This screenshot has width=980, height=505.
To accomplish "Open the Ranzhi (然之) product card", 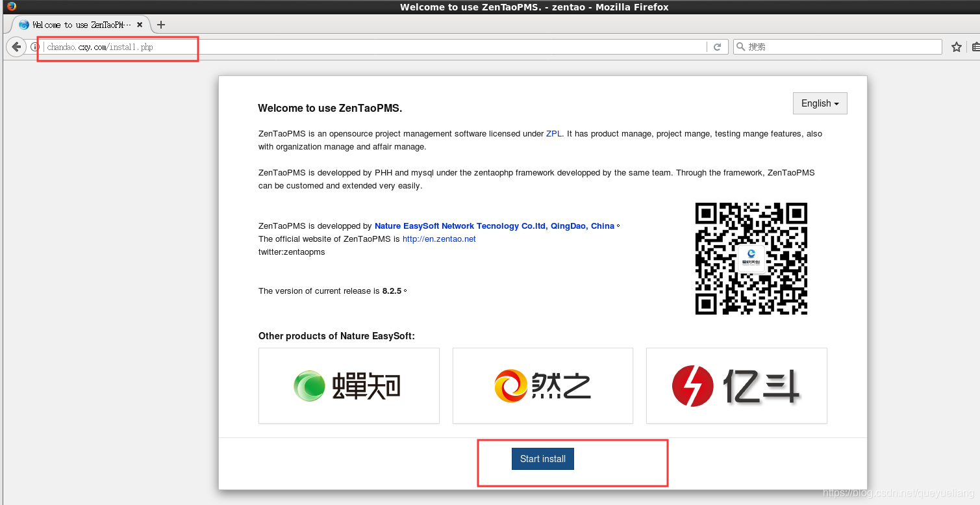I will pos(543,385).
